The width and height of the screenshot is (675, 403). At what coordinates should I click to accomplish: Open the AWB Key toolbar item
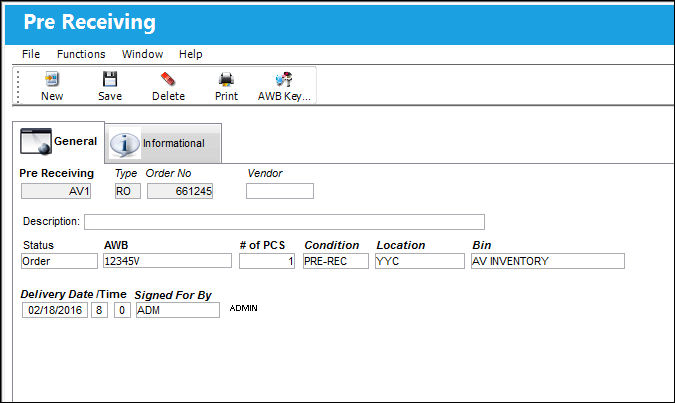point(284,86)
